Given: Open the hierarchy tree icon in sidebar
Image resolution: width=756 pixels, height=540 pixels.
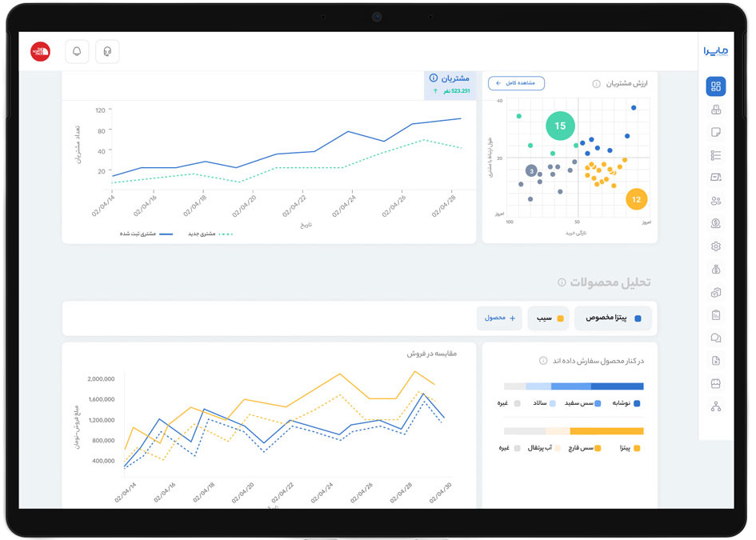Looking at the screenshot, I should (715, 407).
